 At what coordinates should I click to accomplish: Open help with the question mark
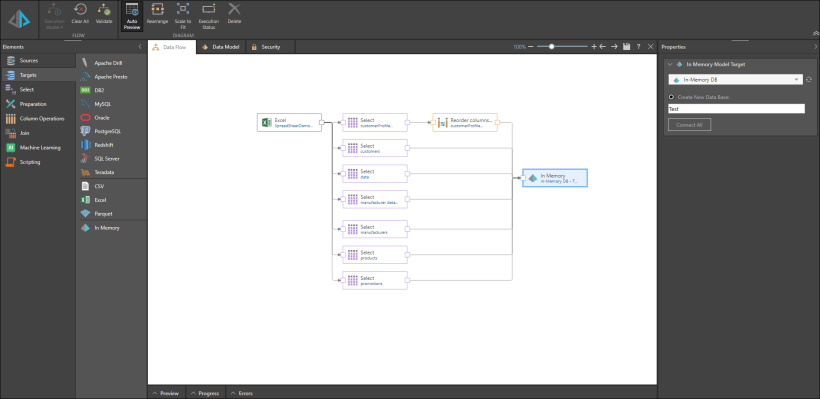[x=639, y=47]
